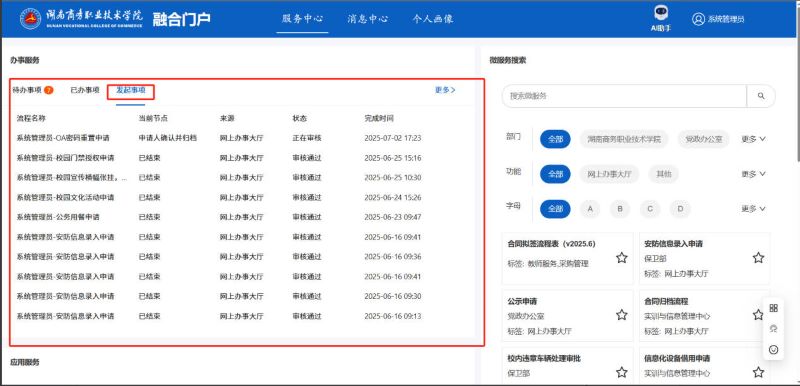Viewport: 800px width, 386px height.
Task: Expand 更多 in the 功能 row
Action: (x=753, y=174)
